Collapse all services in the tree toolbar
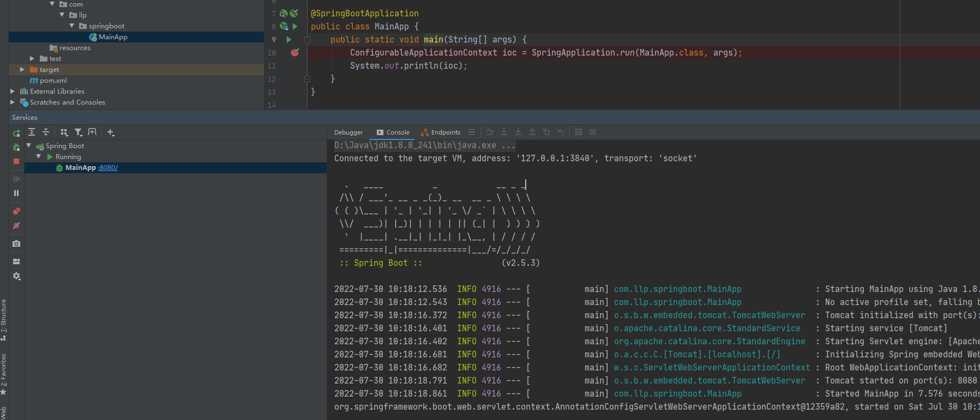This screenshot has width=980, height=420. click(46, 132)
